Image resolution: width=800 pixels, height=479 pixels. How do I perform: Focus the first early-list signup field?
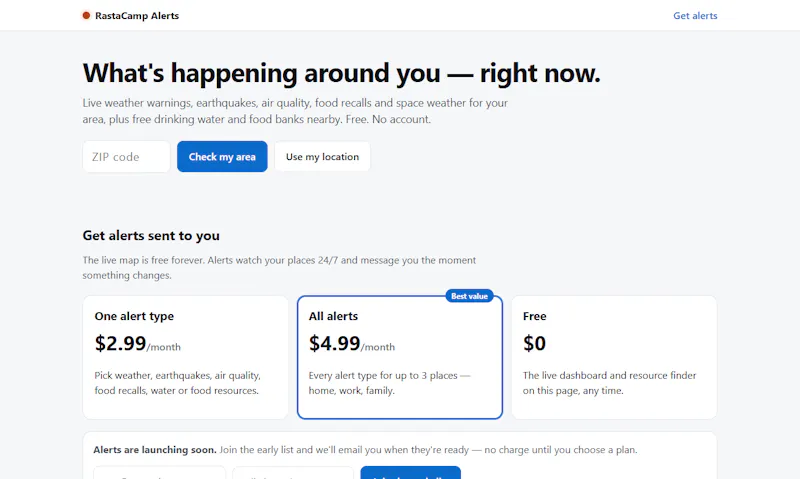click(159, 473)
